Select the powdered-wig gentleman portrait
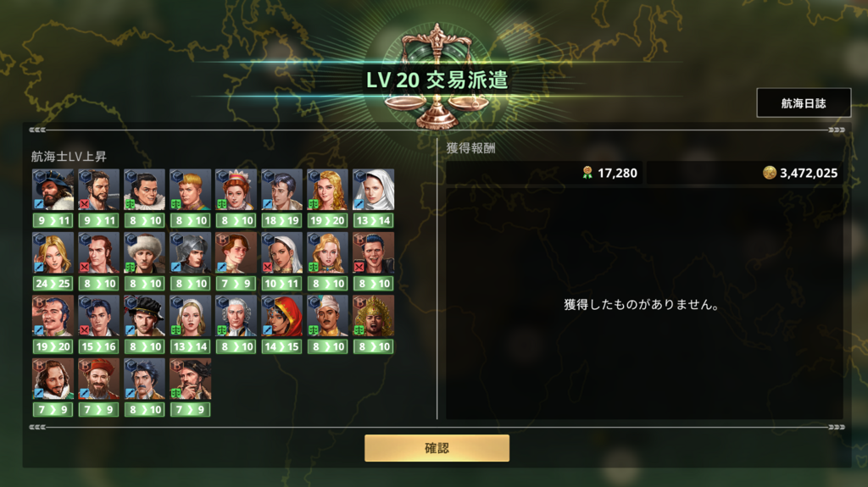 click(x=236, y=316)
